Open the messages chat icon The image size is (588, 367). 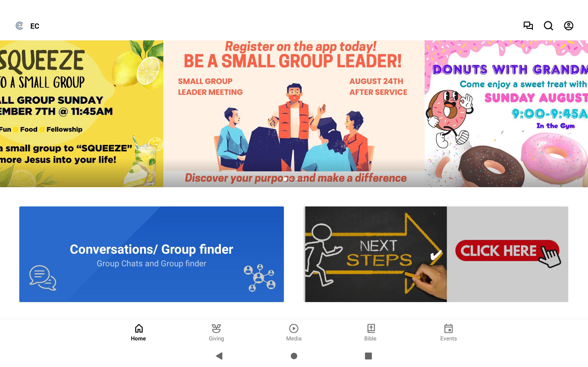pos(528,26)
